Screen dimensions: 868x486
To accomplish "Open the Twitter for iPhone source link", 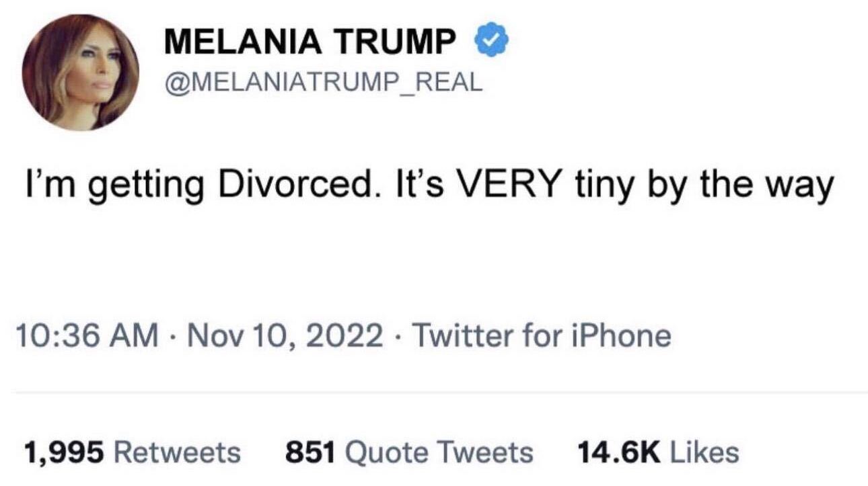I will click(x=540, y=335).
